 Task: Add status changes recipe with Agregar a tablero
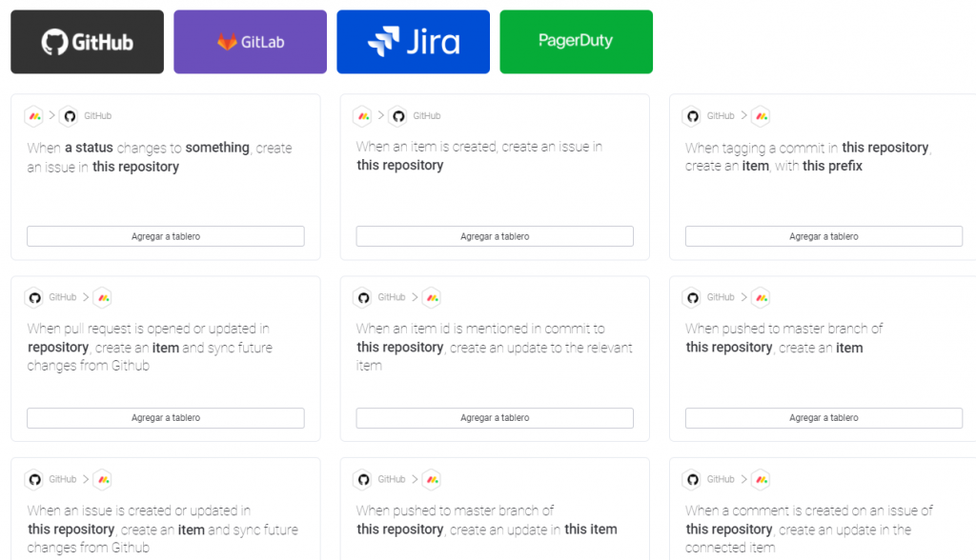click(x=166, y=236)
